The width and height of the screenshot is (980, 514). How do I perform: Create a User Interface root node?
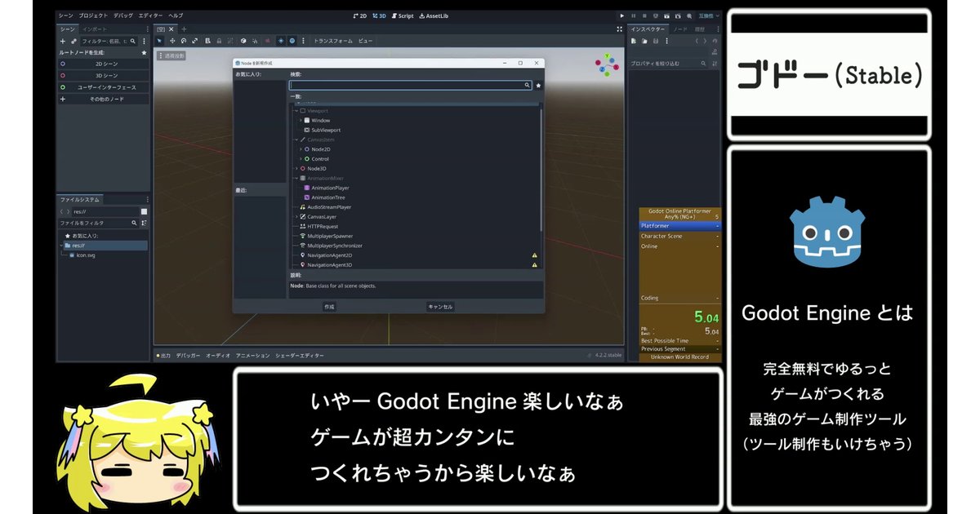(x=103, y=87)
